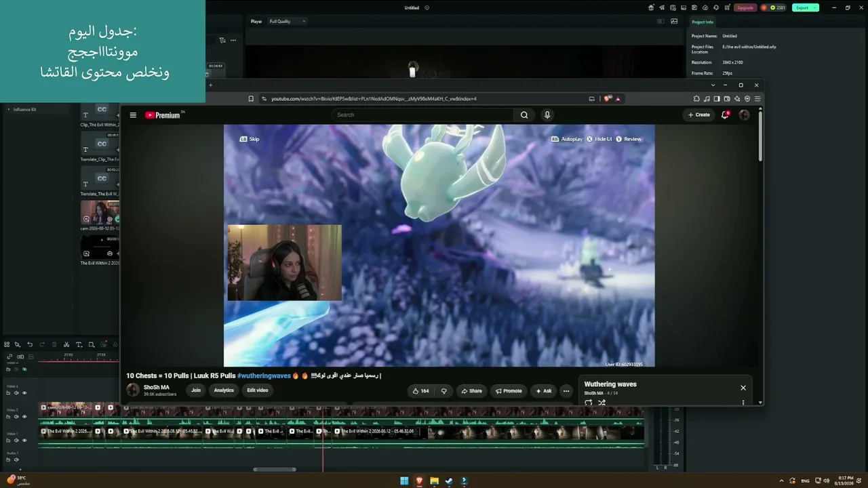Screen dimensions: 868x488
Task: Open the Windows Start menu
Action: tap(404, 481)
